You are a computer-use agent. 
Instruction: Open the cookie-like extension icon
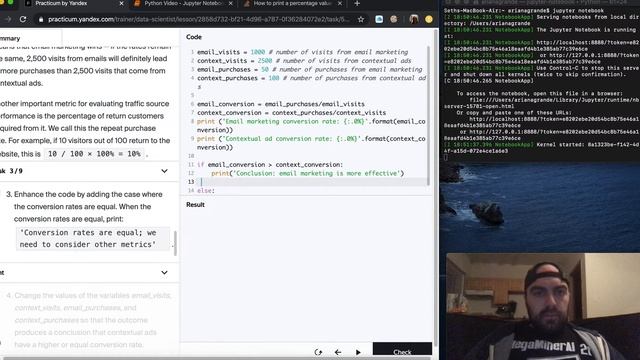394,19
